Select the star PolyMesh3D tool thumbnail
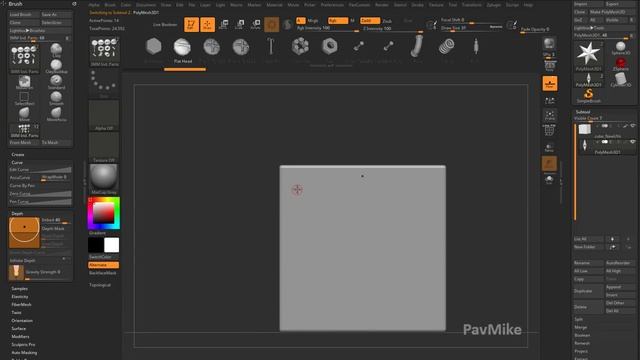This screenshot has width=640, height=360. click(588, 56)
